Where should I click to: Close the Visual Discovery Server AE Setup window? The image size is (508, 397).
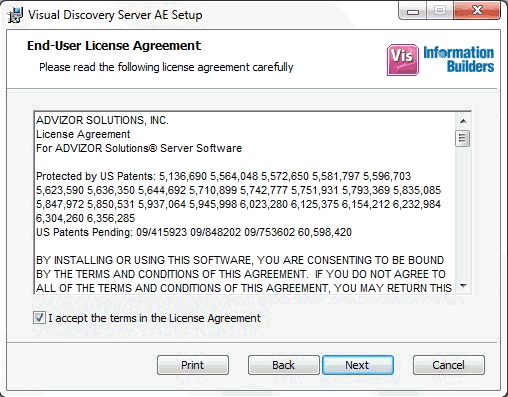click(477, 11)
